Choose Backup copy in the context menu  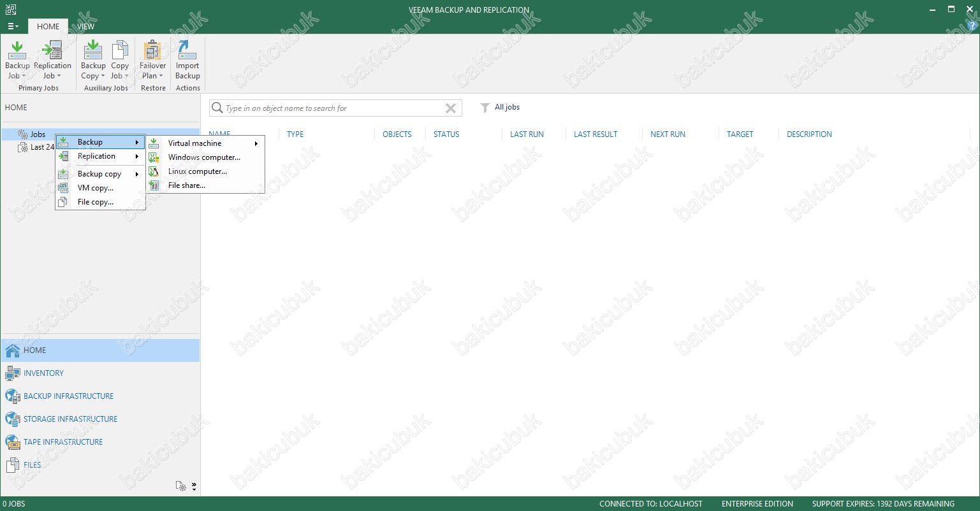point(101,174)
